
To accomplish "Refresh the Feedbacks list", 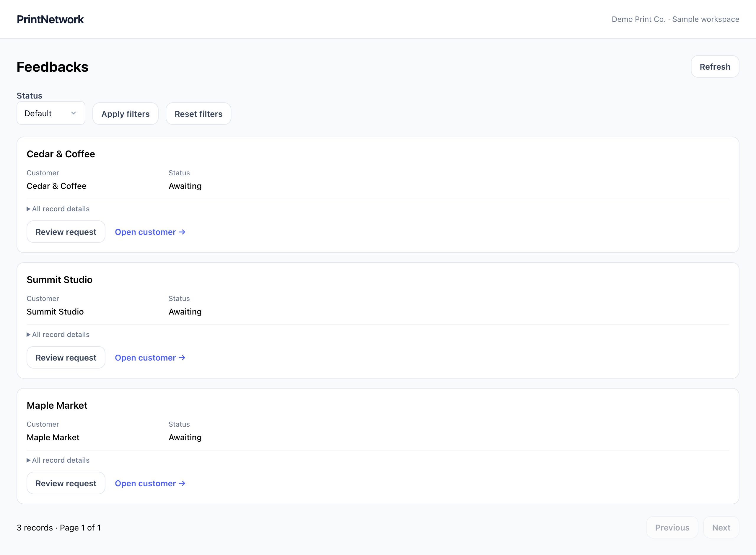I will (x=715, y=66).
